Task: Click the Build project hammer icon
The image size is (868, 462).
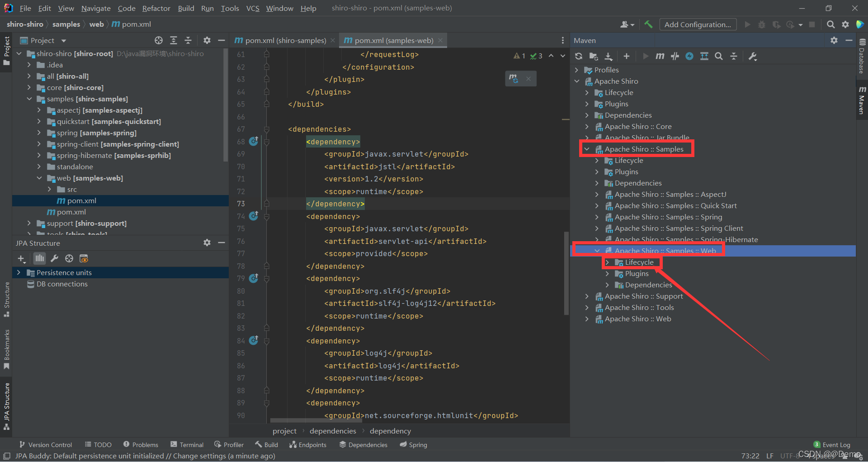Action: coord(648,24)
